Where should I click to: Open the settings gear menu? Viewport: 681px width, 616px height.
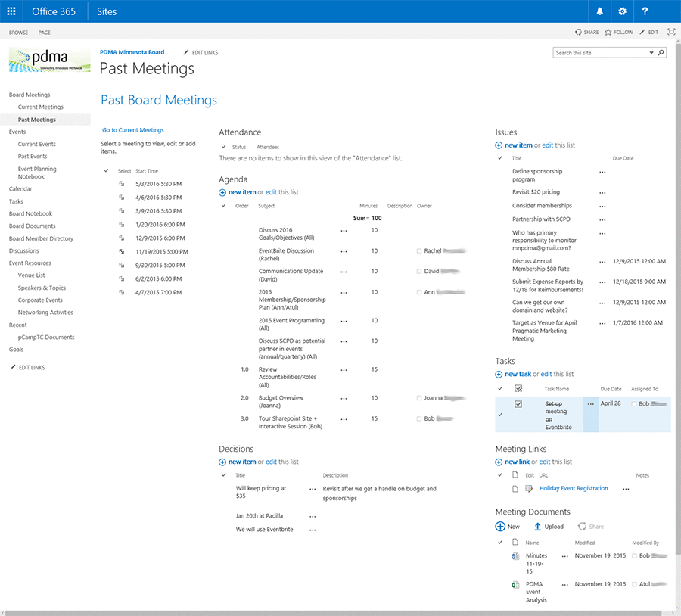tap(622, 11)
